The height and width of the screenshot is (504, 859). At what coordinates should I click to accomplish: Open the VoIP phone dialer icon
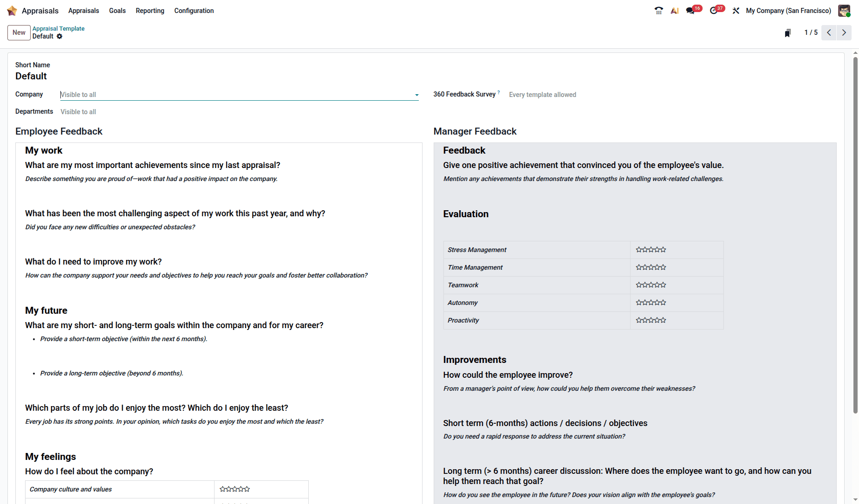tap(658, 11)
